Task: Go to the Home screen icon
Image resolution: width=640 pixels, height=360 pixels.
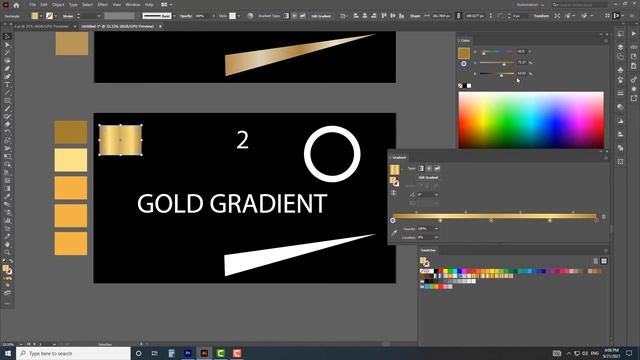Action: click(x=16, y=5)
